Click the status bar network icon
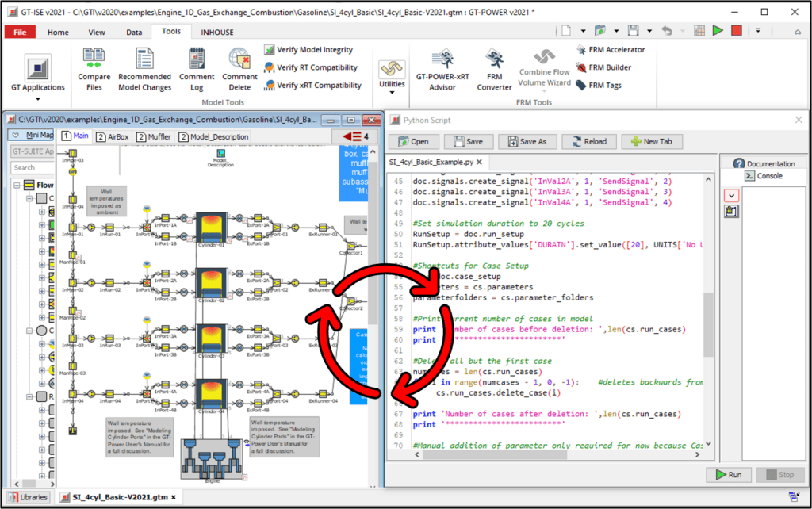 [x=794, y=497]
